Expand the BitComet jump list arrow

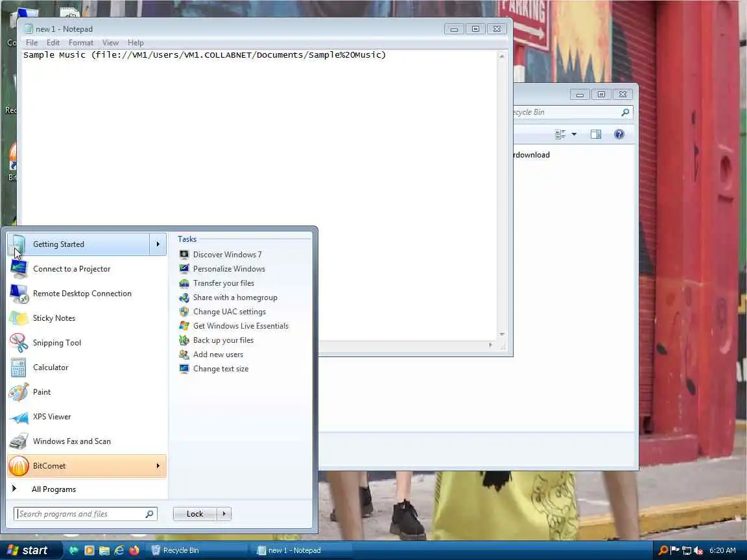click(x=158, y=466)
